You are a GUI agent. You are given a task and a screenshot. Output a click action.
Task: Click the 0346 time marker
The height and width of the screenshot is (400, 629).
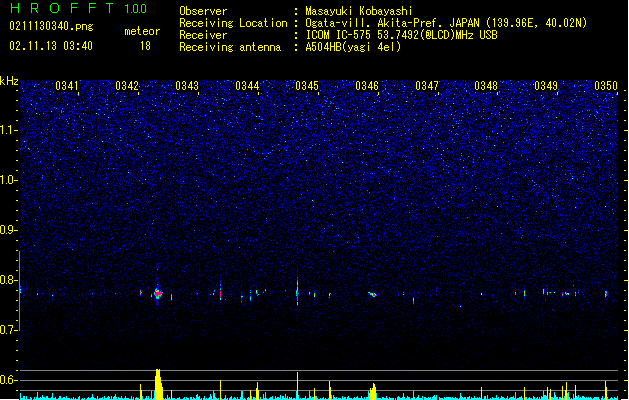pyautogui.click(x=367, y=86)
